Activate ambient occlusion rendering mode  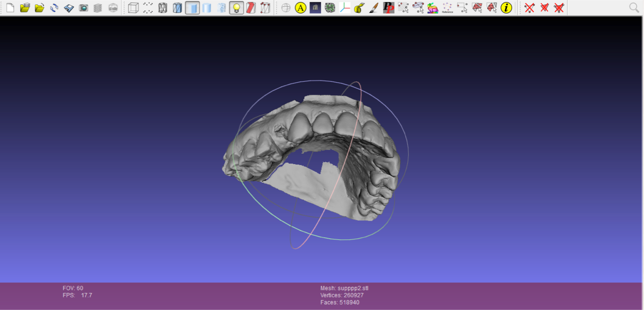pos(301,8)
